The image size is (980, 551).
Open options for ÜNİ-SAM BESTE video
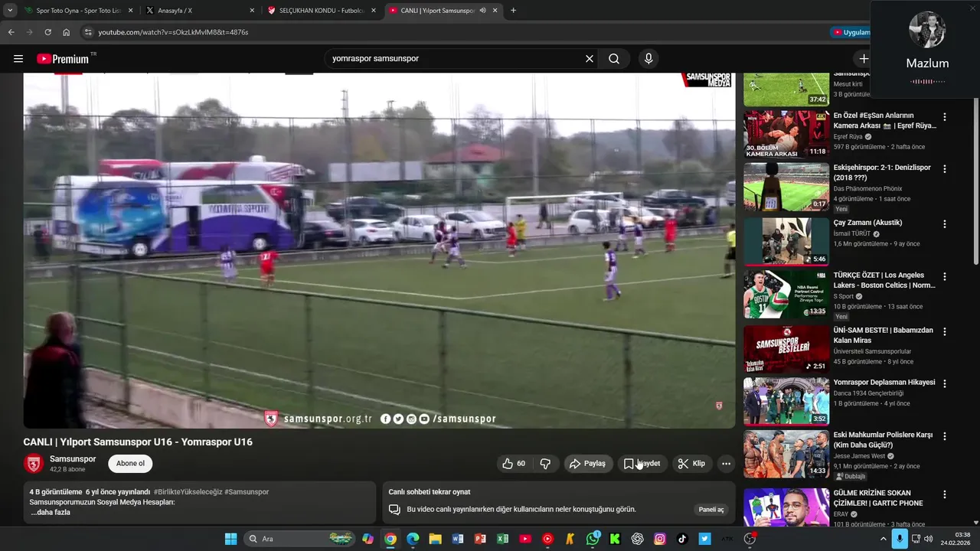tap(945, 331)
